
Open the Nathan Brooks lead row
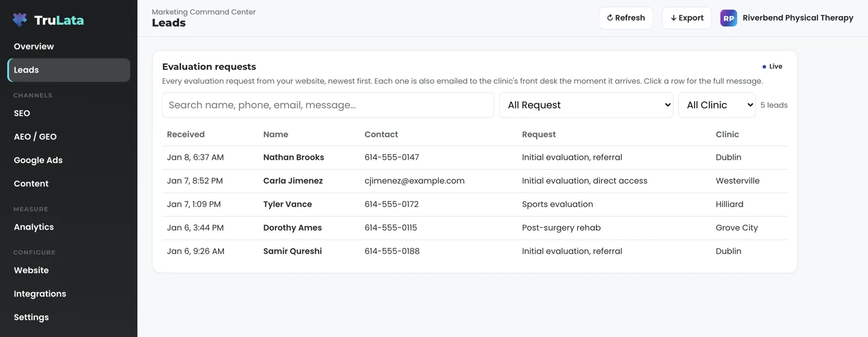[475, 158]
